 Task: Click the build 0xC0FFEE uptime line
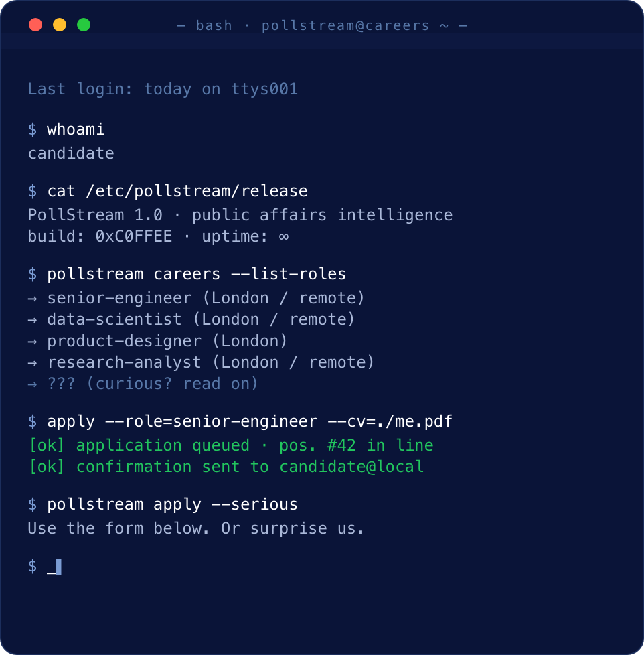[158, 236]
